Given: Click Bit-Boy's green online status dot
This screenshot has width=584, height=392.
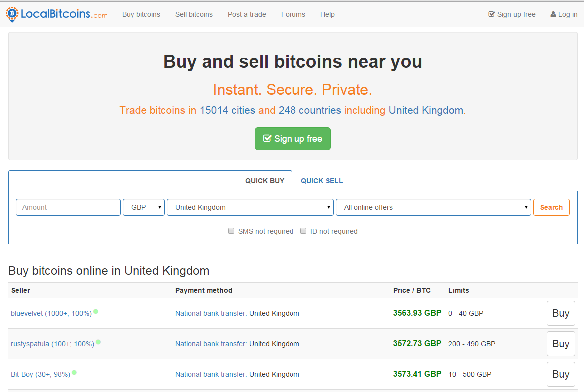Looking at the screenshot, I should 74,372.
